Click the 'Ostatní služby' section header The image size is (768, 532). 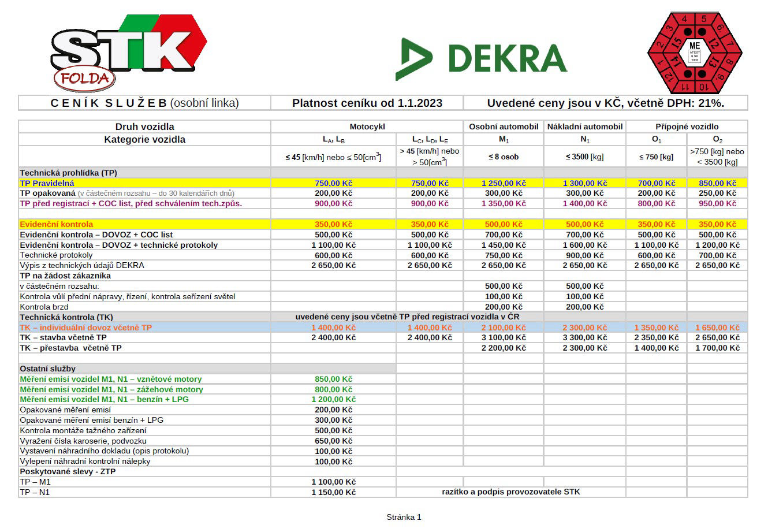pyautogui.click(x=48, y=369)
